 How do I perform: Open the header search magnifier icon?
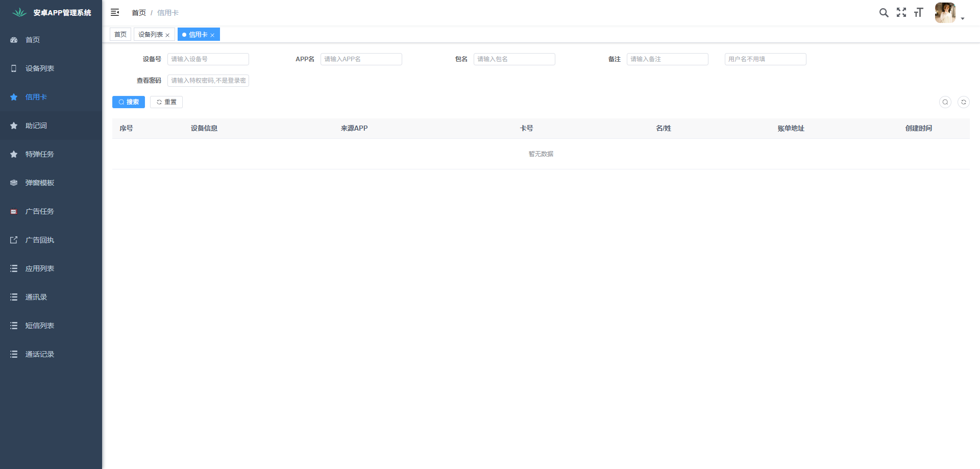coord(884,13)
